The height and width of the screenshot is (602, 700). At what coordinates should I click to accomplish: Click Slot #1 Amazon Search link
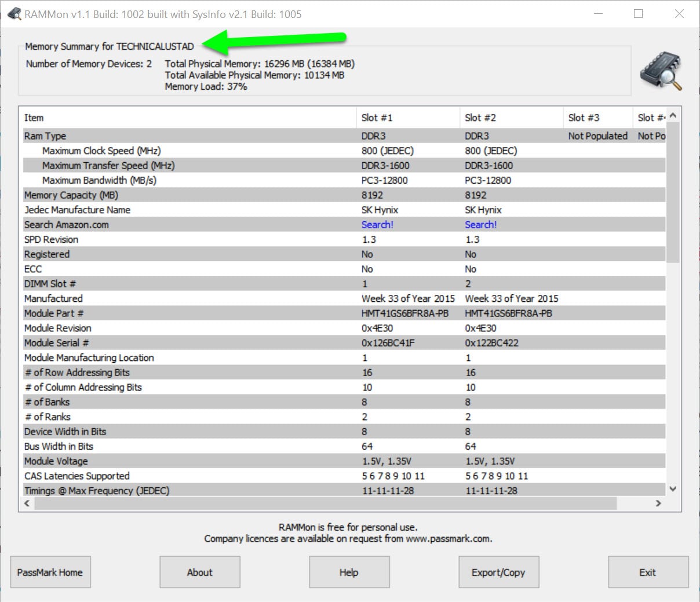[x=377, y=225]
